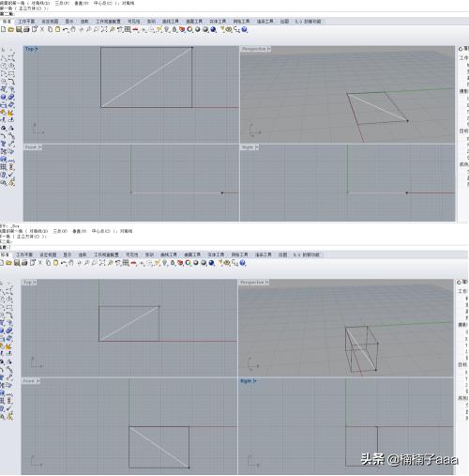Click shaded gray sphere display icon, upper toolbar
The image size is (469, 476).
[x=198, y=29]
